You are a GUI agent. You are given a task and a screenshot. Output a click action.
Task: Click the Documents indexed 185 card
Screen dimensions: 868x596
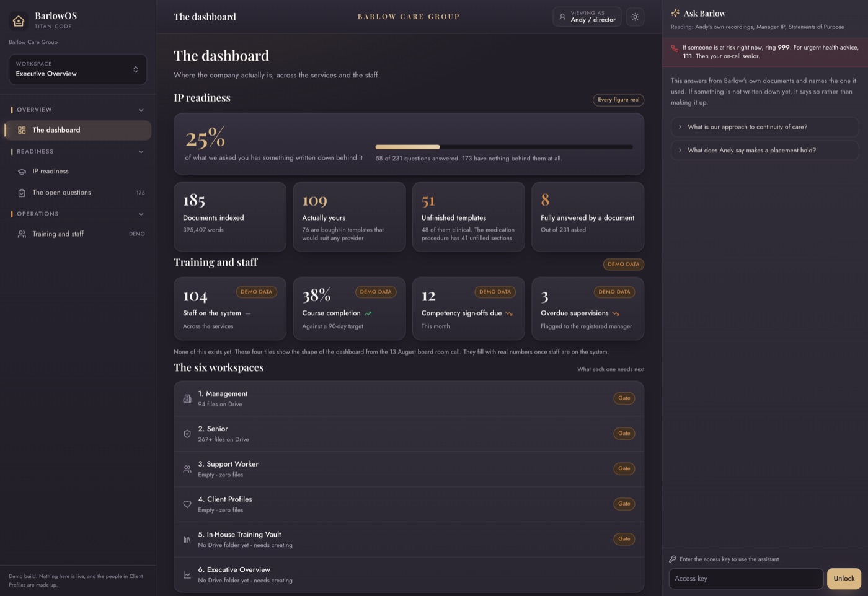[230, 217]
